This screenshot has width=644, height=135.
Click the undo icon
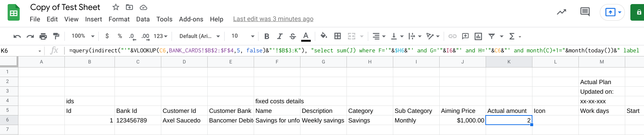17,36
